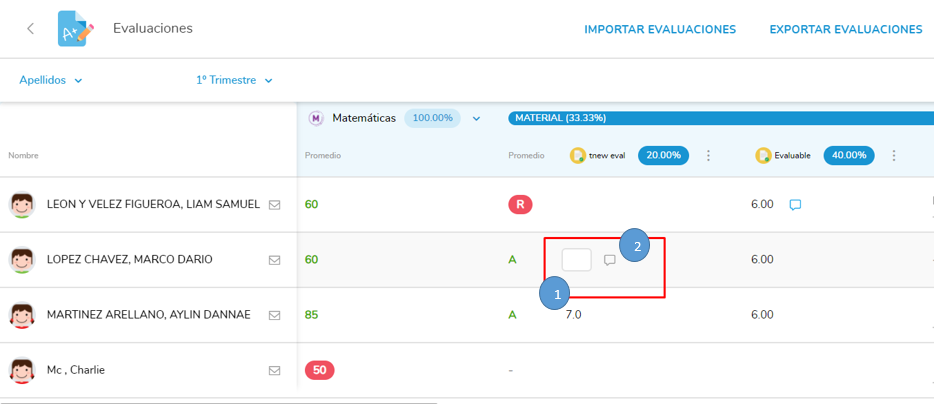Click comment icon next to empty grade box

click(x=609, y=260)
